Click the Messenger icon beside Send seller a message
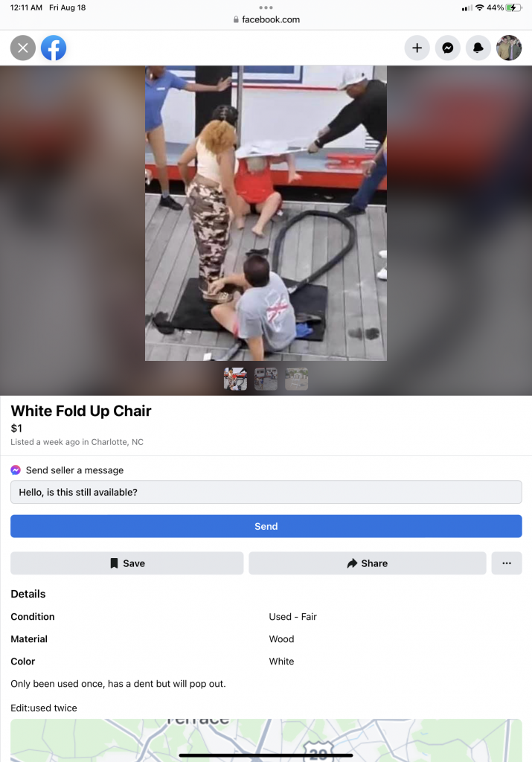 [x=16, y=470]
